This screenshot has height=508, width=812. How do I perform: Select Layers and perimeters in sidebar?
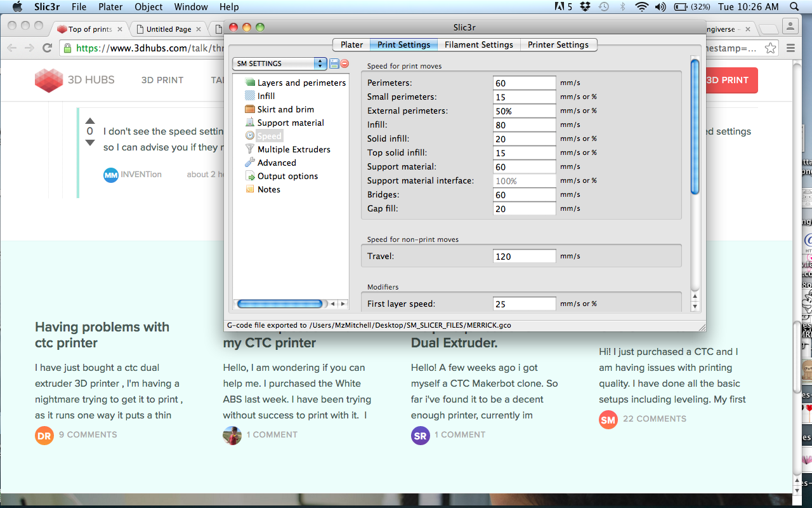pyautogui.click(x=301, y=83)
